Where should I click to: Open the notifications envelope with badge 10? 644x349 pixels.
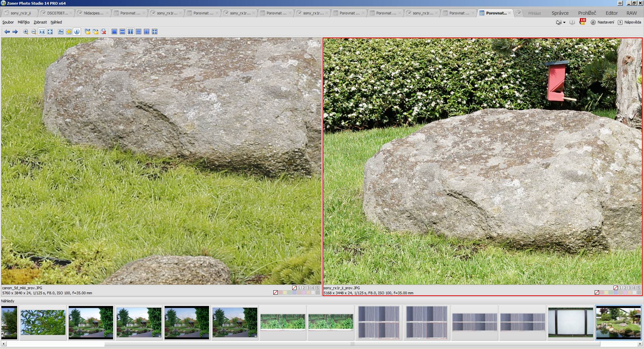click(x=582, y=22)
